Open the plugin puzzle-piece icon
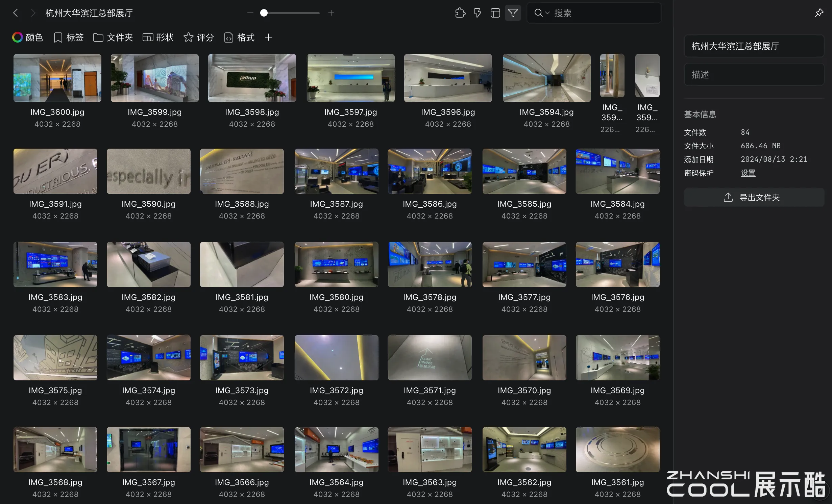 [460, 13]
